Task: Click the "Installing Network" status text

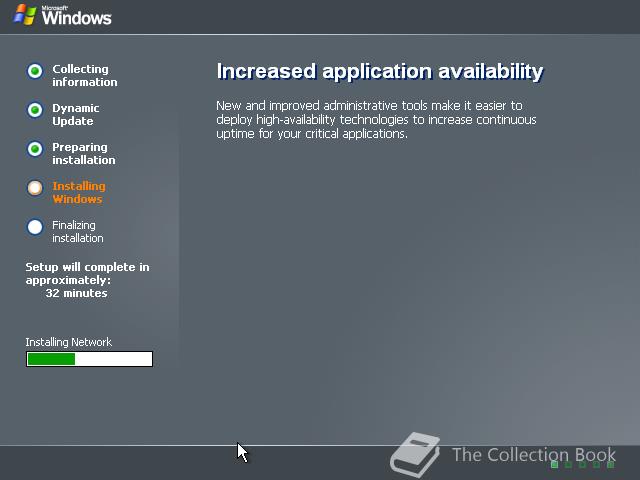Action: click(x=69, y=342)
